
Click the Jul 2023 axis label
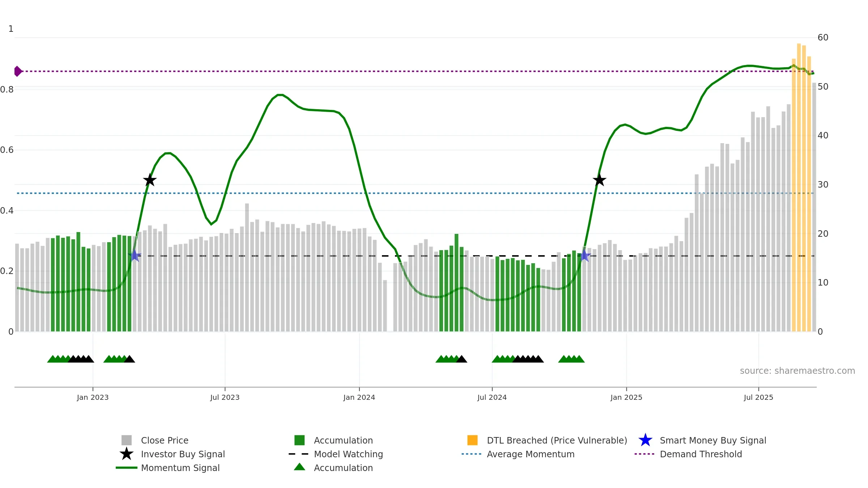coord(225,397)
